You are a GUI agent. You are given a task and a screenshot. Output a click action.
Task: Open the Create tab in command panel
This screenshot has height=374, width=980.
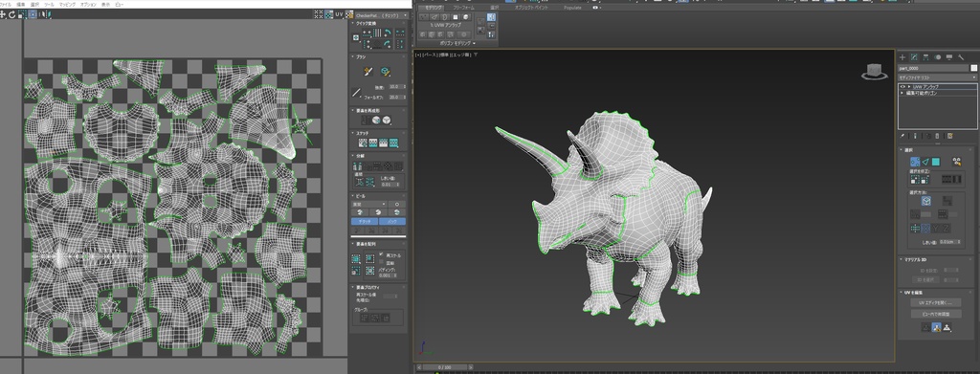[x=902, y=56]
